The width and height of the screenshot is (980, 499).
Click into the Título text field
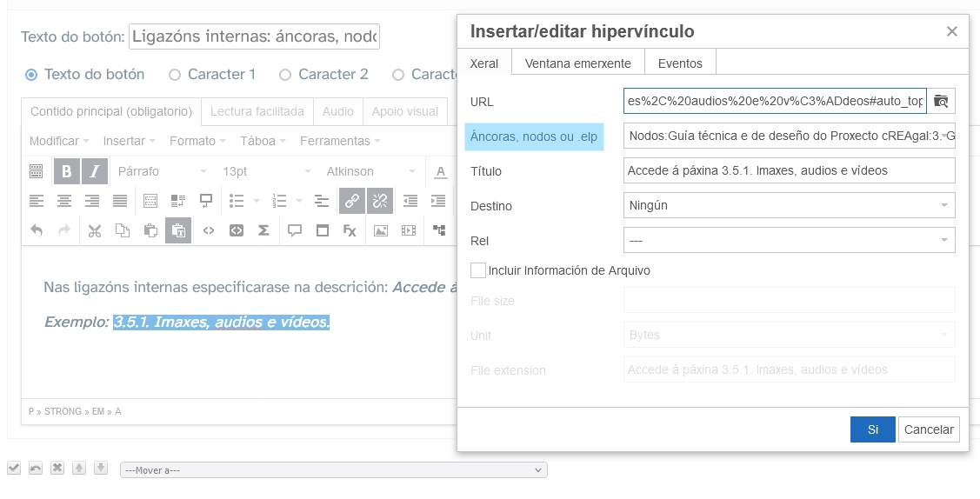click(x=789, y=170)
